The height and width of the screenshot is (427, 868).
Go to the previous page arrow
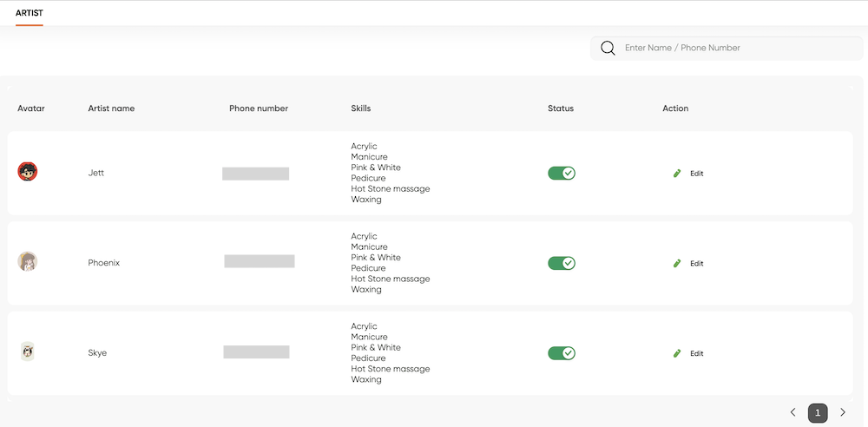pos(792,412)
